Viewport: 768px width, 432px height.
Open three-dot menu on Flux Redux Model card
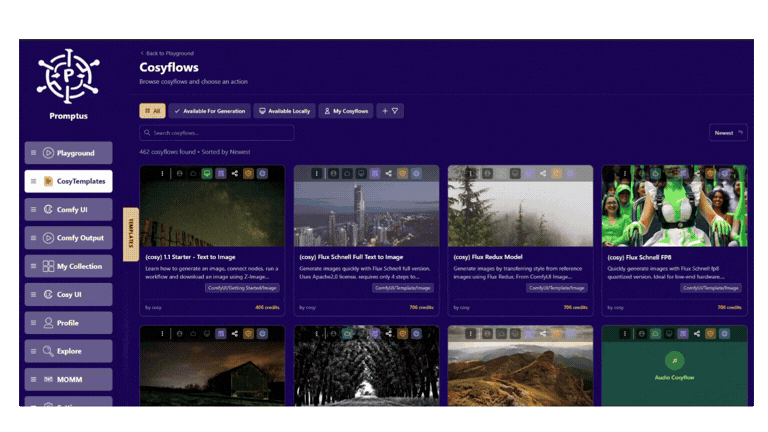(471, 173)
